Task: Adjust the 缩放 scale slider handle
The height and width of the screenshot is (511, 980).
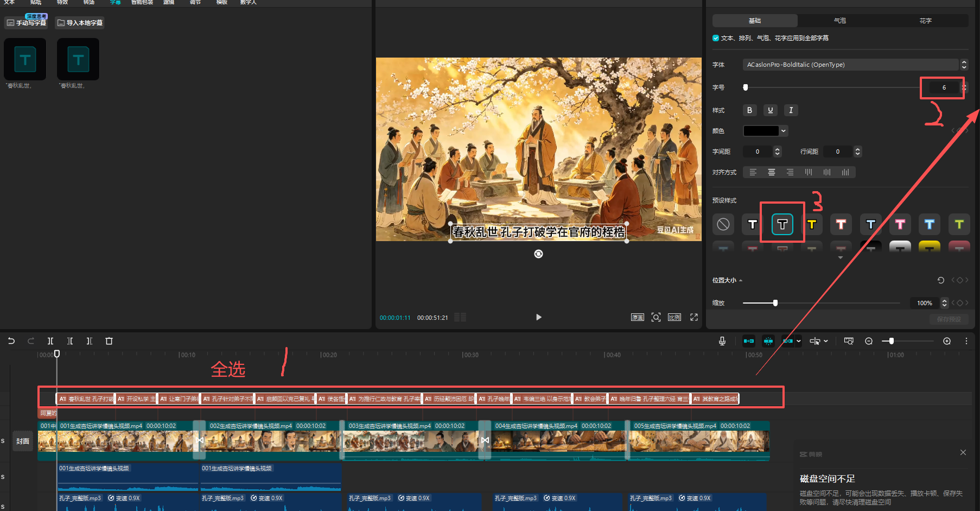Action: 775,303
